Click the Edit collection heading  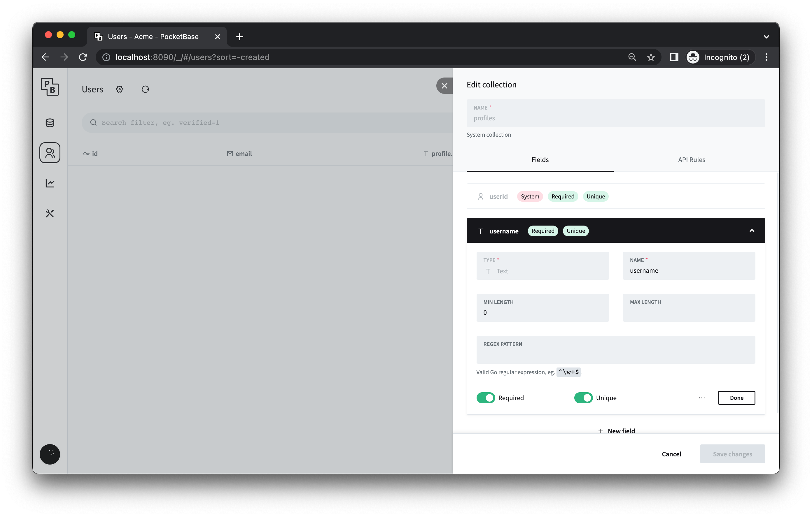coord(491,85)
